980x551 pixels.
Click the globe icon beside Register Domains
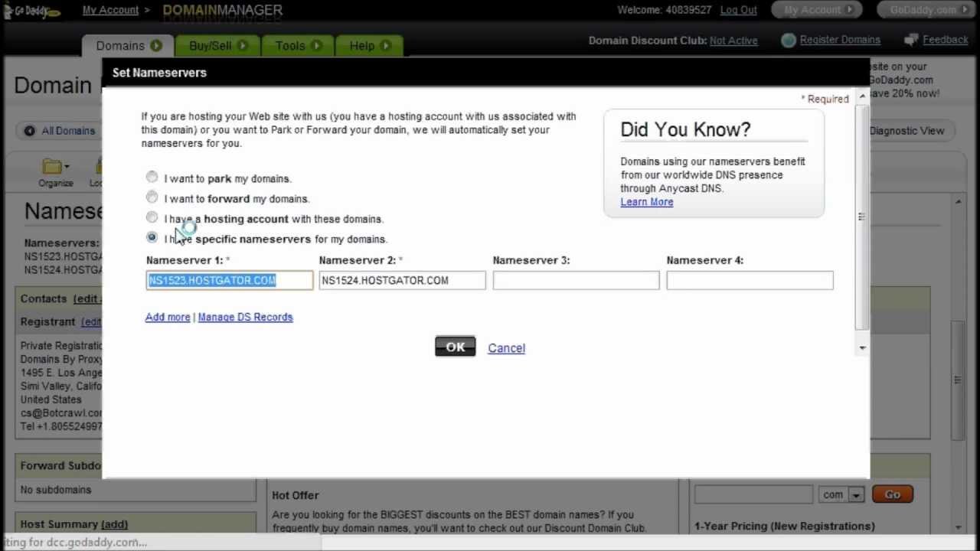tap(789, 41)
